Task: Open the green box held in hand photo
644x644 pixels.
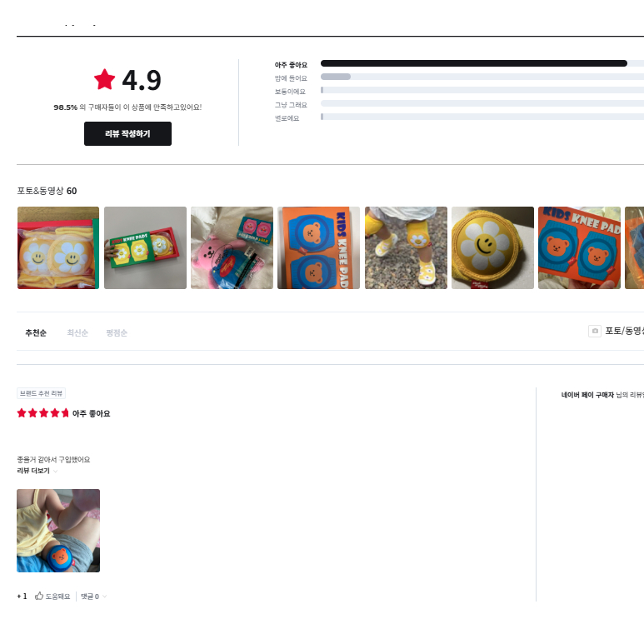Action: tap(146, 247)
